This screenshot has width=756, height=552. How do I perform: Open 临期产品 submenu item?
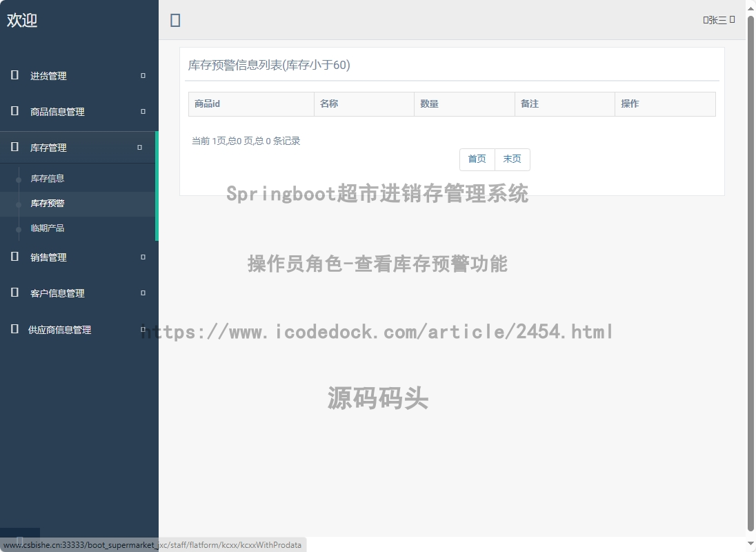47,228
